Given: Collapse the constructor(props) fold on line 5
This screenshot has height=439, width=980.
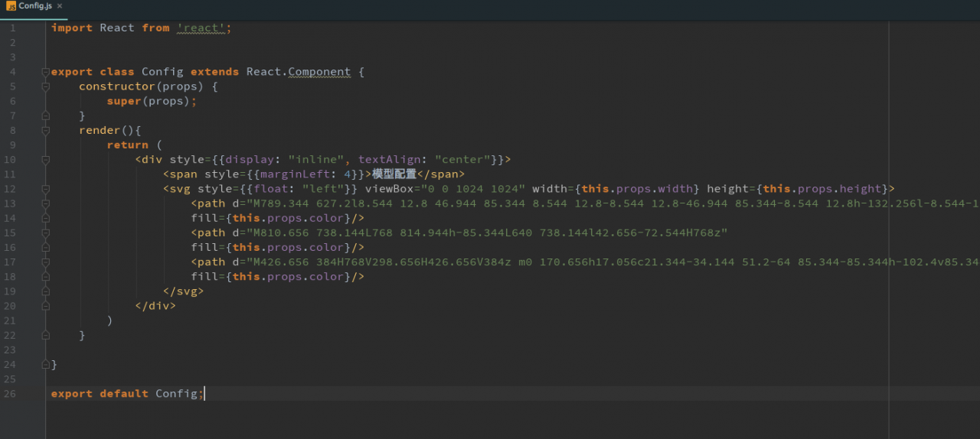Looking at the screenshot, I should [x=45, y=86].
